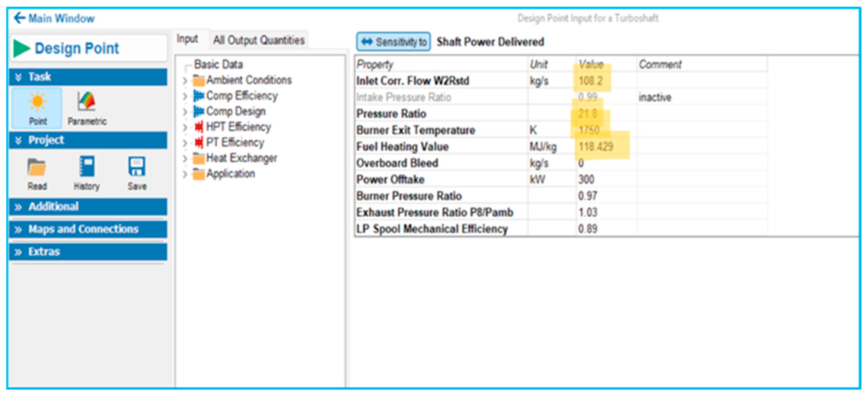The height and width of the screenshot is (397, 868).
Task: Select the Input tab
Action: tap(187, 39)
